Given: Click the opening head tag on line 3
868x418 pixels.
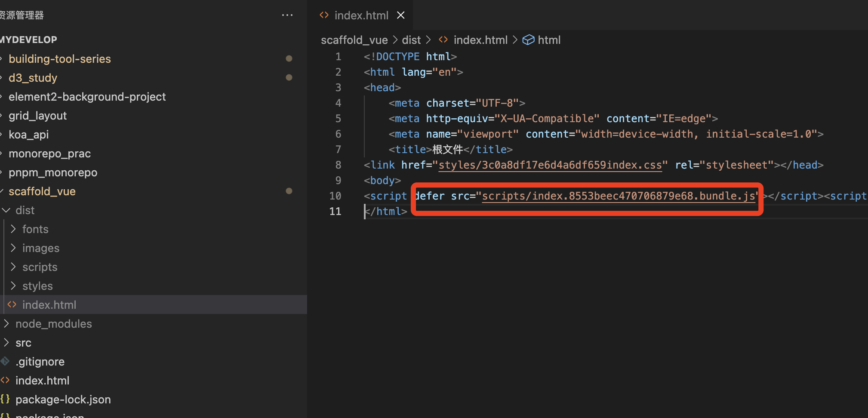Looking at the screenshot, I should [x=382, y=88].
